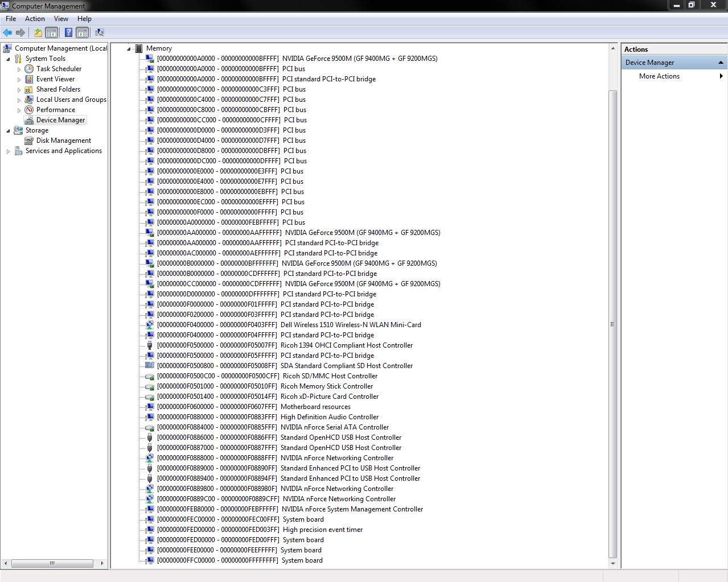Screen dimensions: 728x582
Task: Click icon of OpenHCD USB Host Controller F0886000
Action: (x=150, y=437)
